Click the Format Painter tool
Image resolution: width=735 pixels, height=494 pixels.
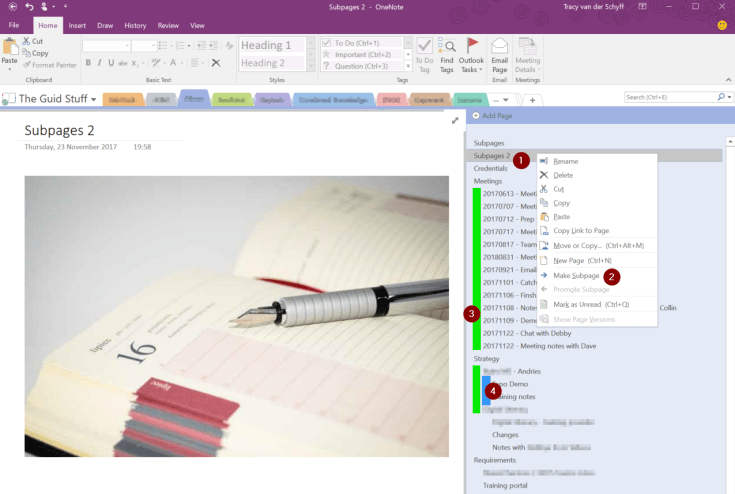pyautogui.click(x=53, y=65)
